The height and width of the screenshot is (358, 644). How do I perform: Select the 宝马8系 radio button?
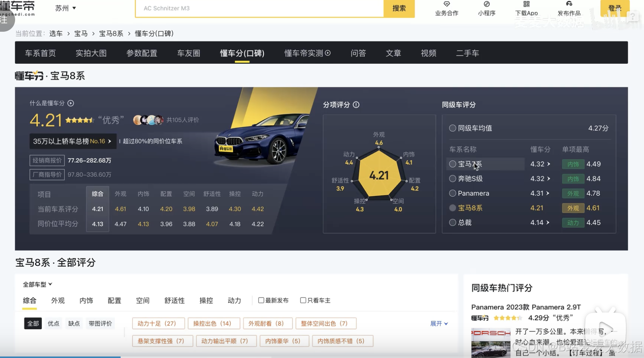pos(452,208)
